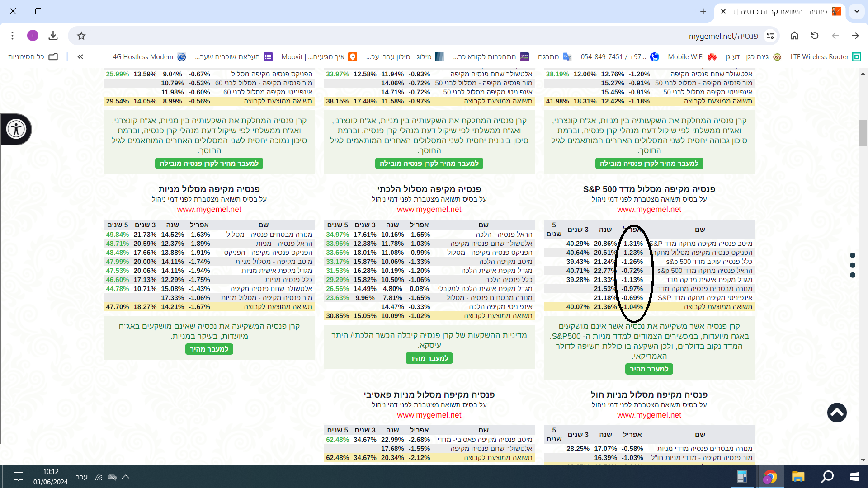Go to the browser home icon
Viewport: 868px width, 488px height.
[x=794, y=36]
